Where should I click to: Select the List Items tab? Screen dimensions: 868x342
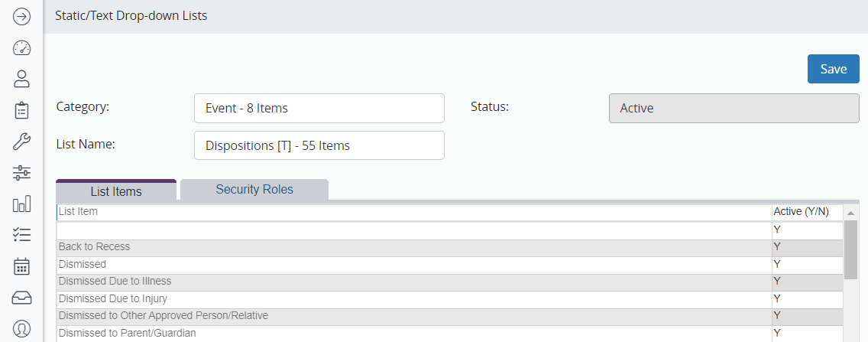coord(116,191)
